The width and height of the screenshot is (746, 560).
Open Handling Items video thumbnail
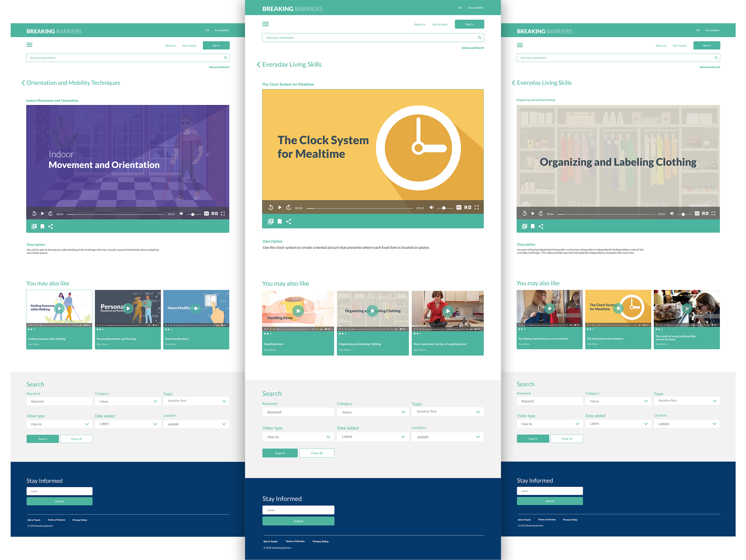pyautogui.click(x=298, y=311)
